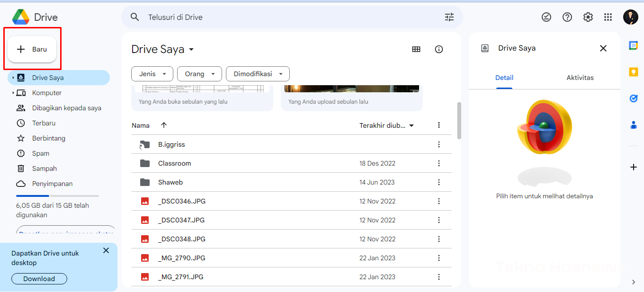Toggle sort order on the Nama column arrow
644x292 pixels.
pos(163,125)
